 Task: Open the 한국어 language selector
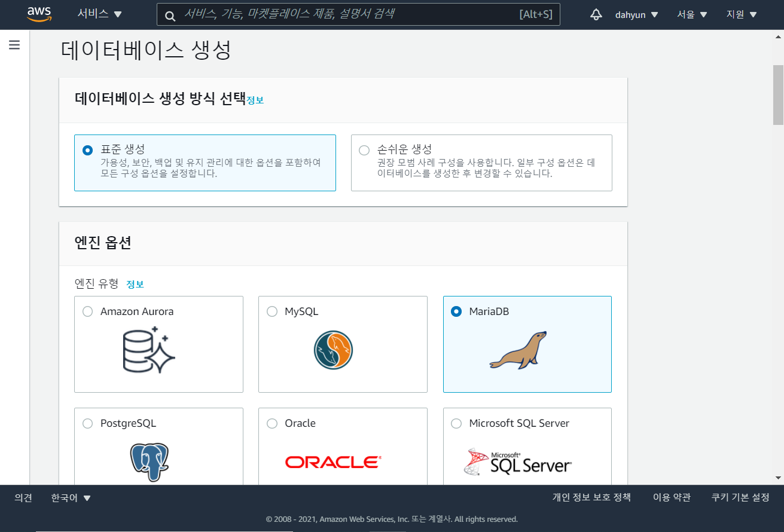click(x=71, y=498)
